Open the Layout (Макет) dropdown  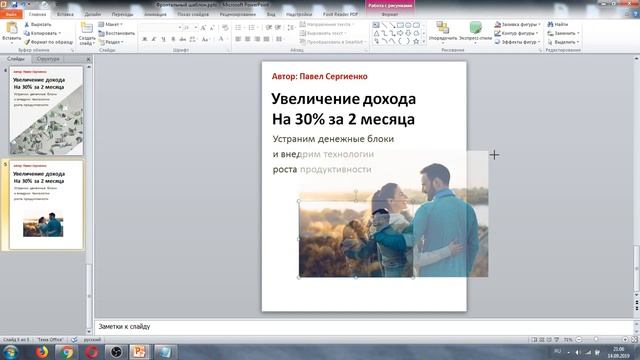click(x=111, y=24)
